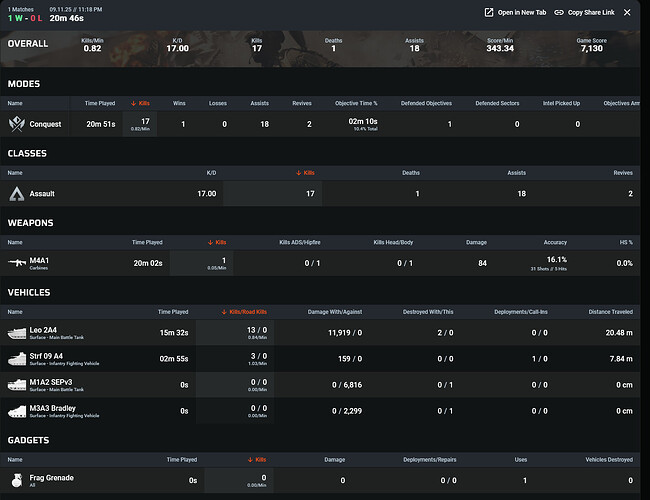Click the Frag Grenade gadget icon
The width and height of the screenshot is (650, 500).
17,480
